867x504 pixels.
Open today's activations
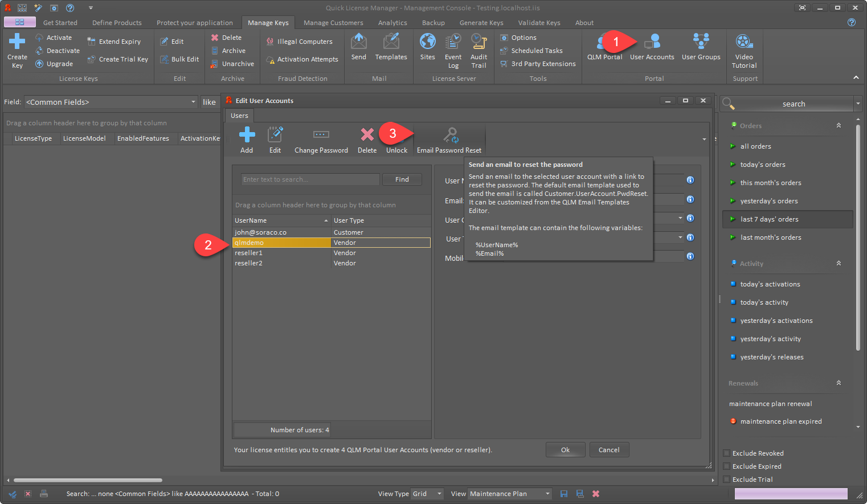coord(770,284)
